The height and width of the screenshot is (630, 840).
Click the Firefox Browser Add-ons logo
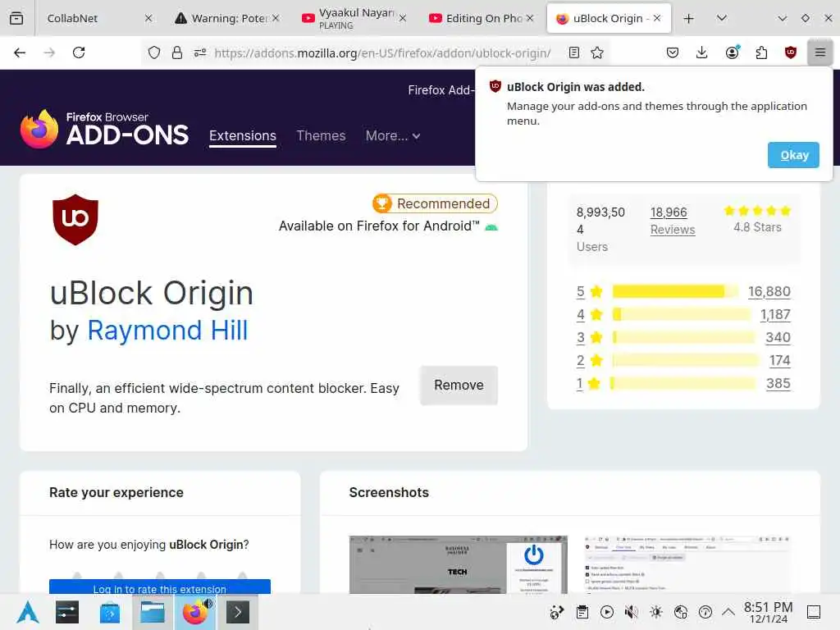104,129
